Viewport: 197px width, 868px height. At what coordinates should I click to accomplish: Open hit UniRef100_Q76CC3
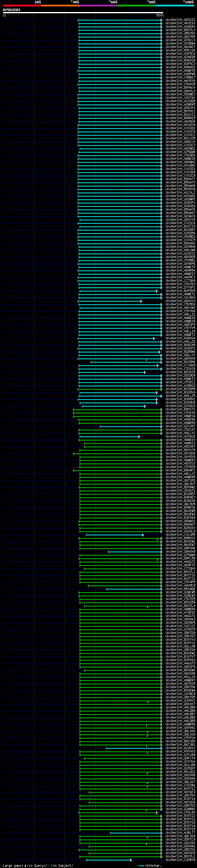click(x=180, y=40)
